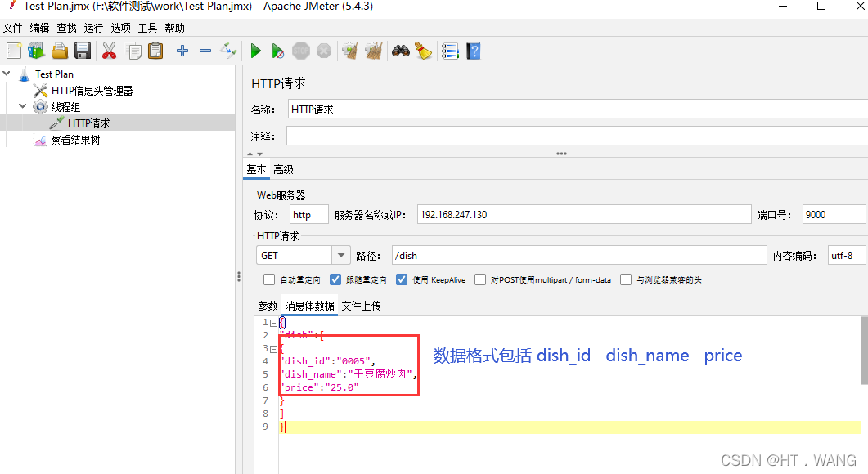Select HTTP请求 sampler in tree
Image resolution: width=868 pixels, height=474 pixels.
[88, 123]
